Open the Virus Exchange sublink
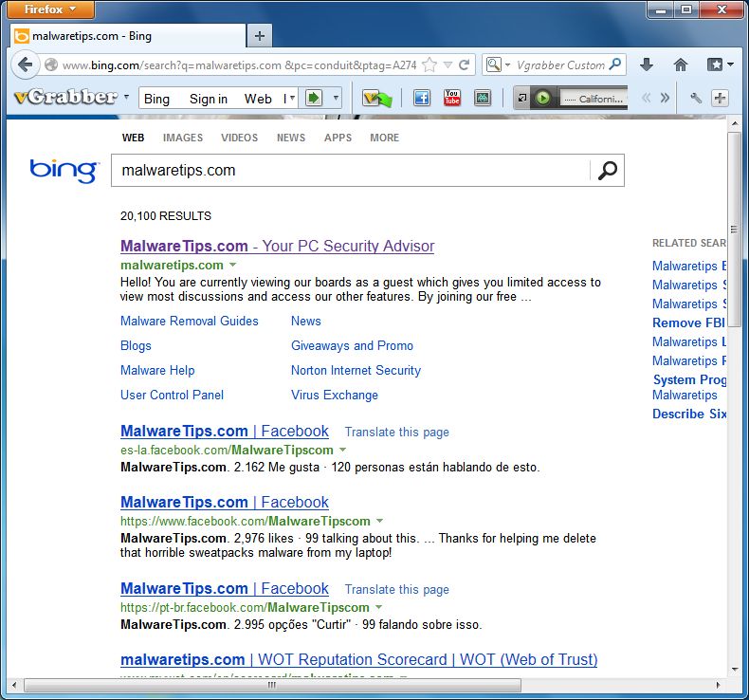The height and width of the screenshot is (700, 749). (x=335, y=395)
